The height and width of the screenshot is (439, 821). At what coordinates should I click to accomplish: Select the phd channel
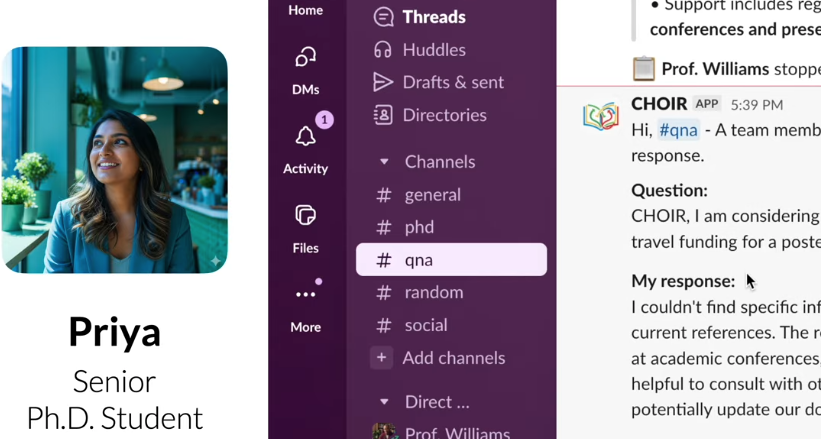tap(419, 227)
